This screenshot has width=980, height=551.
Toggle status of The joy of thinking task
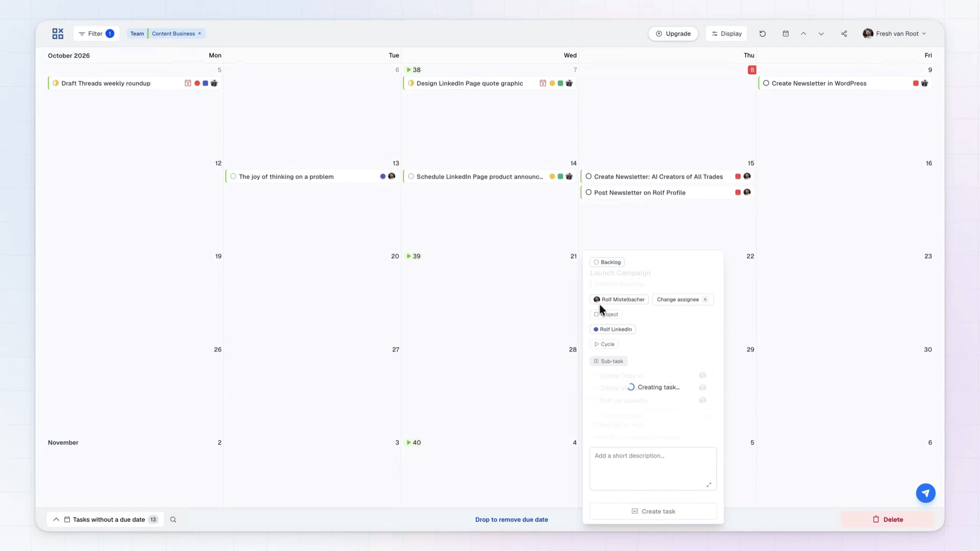[233, 177]
